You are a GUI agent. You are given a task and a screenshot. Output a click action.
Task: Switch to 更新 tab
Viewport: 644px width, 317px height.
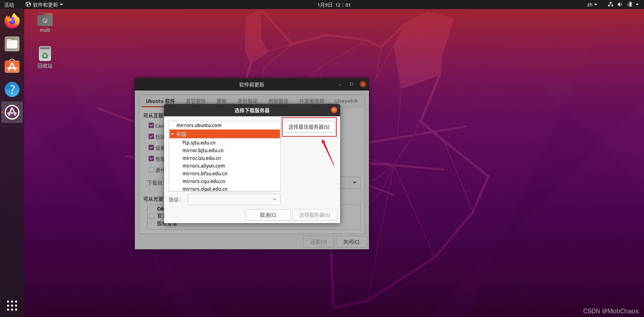point(221,101)
